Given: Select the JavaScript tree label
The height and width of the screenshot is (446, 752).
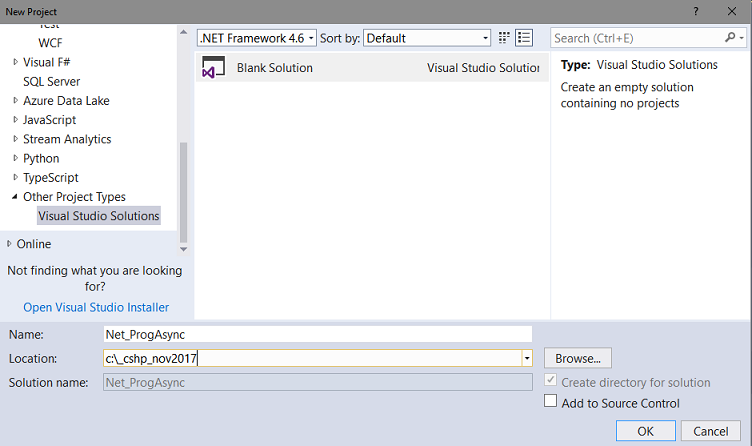Looking at the screenshot, I should point(49,120).
